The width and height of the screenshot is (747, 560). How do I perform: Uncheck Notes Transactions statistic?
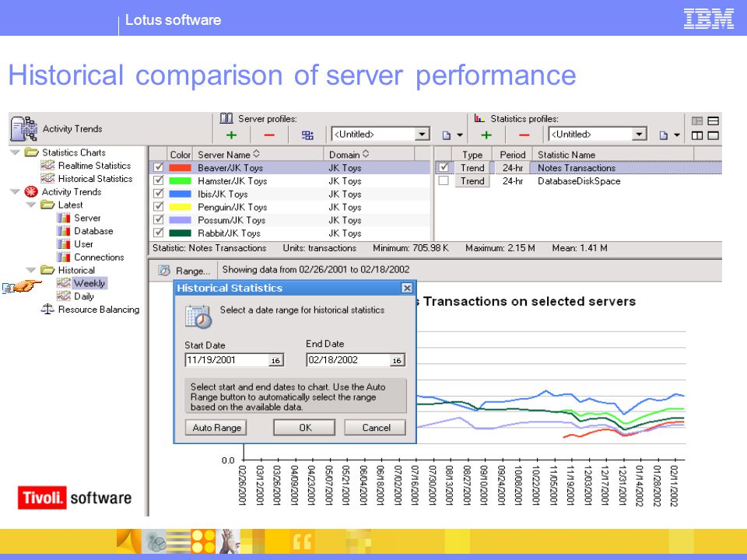444,168
